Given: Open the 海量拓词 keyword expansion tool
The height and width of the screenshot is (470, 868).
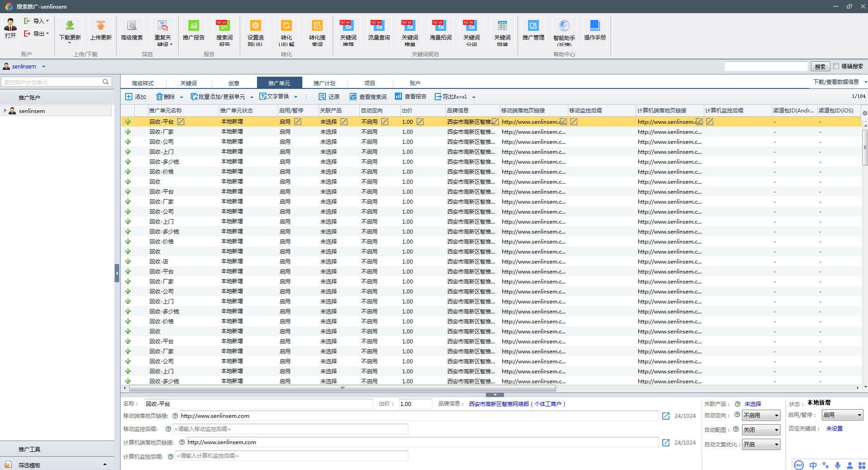Looking at the screenshot, I should pos(440,26).
